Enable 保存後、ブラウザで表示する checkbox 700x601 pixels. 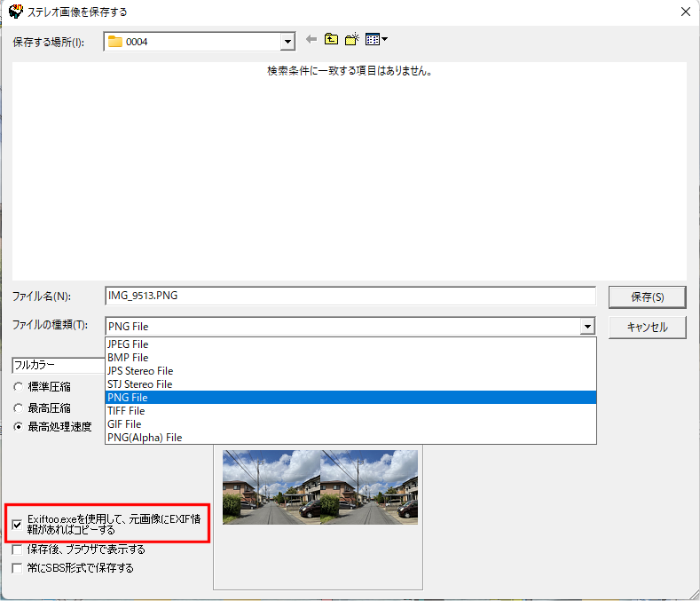click(17, 550)
